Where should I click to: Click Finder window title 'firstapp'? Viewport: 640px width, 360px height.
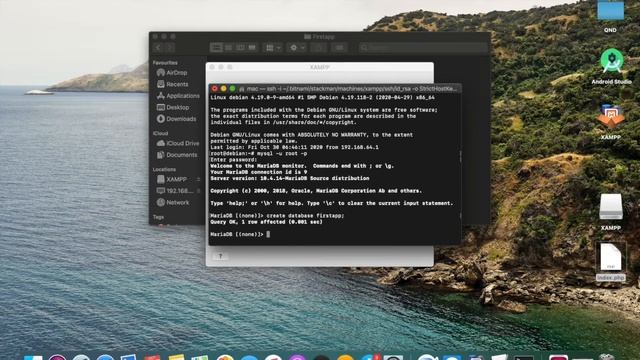(319, 37)
